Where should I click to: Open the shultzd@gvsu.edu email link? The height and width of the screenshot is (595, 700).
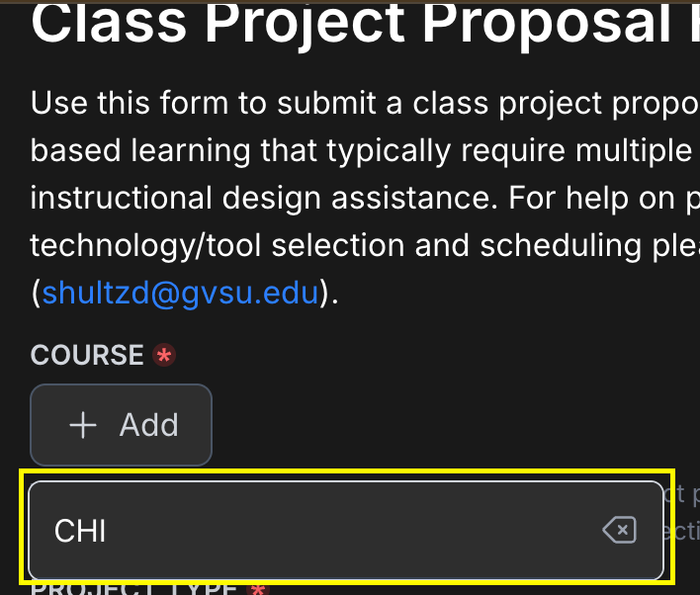(x=180, y=294)
